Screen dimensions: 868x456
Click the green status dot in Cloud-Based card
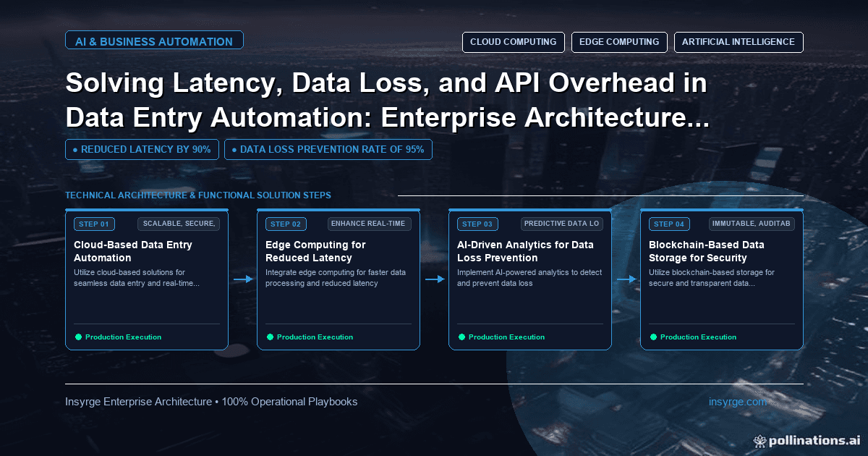pyautogui.click(x=78, y=337)
